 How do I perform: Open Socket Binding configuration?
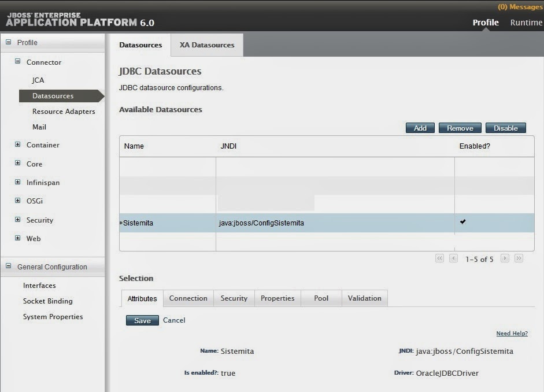click(48, 301)
